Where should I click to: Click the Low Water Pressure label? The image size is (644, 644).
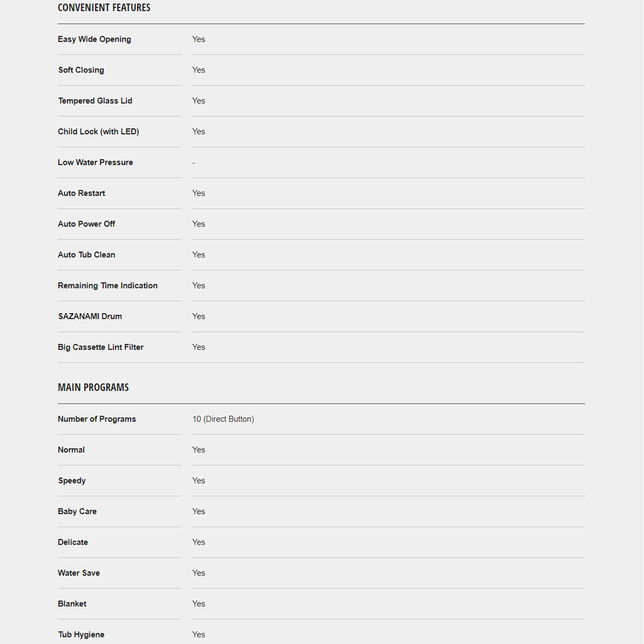pyautogui.click(x=95, y=162)
